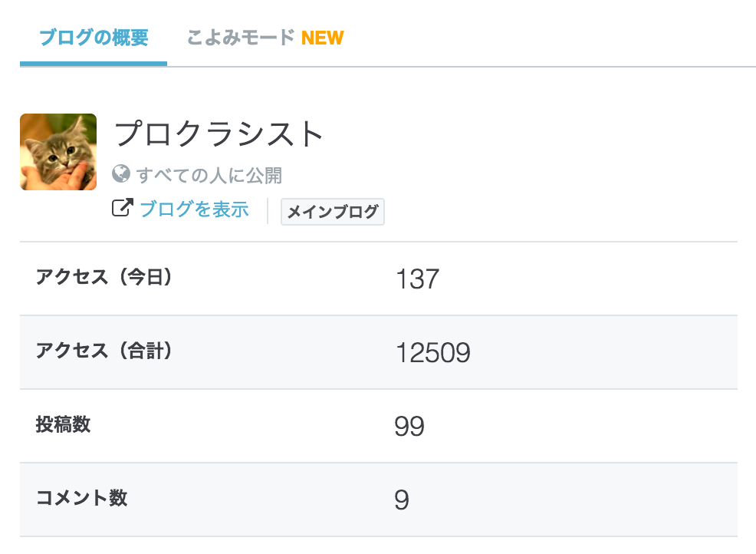Click the アクセス（合計）label
756x554 pixels.
(x=103, y=352)
